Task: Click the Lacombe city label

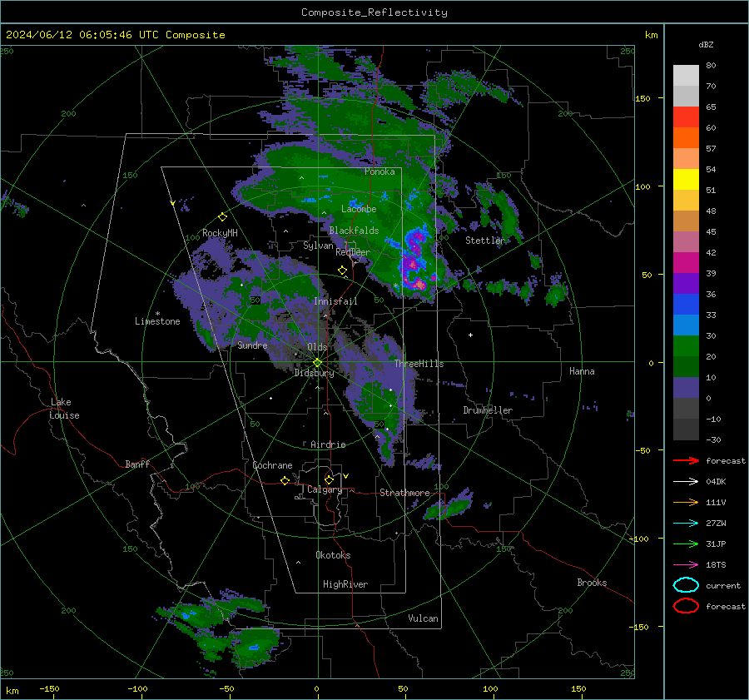Action: [x=359, y=209]
